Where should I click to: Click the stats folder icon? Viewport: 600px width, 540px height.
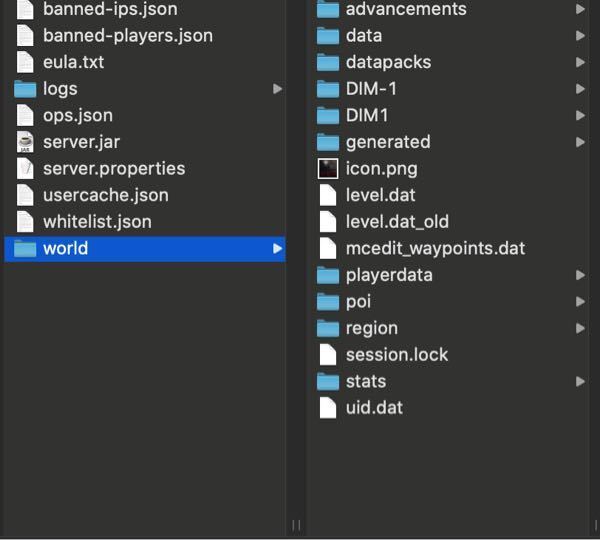328,382
